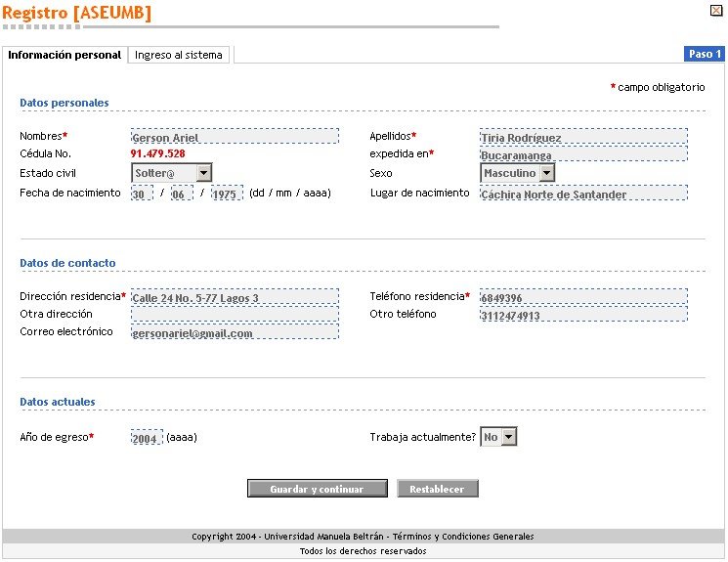Edit the Lugar de nacimiento field
The width and height of the screenshot is (728, 562).
coord(582,194)
